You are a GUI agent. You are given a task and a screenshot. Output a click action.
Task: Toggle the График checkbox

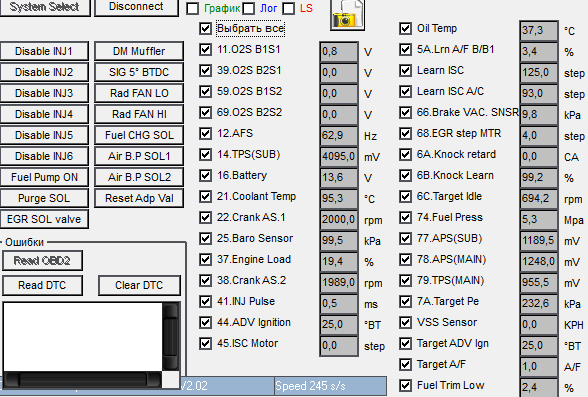(192, 9)
